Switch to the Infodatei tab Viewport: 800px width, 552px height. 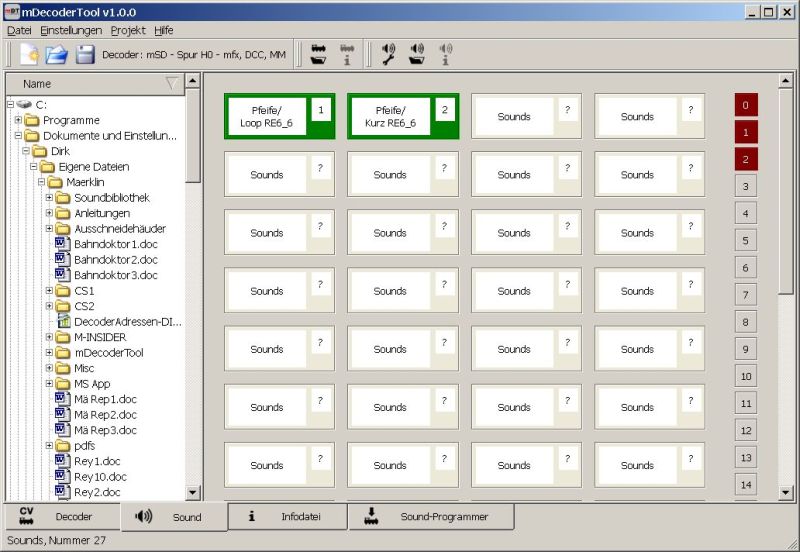[x=287, y=516]
